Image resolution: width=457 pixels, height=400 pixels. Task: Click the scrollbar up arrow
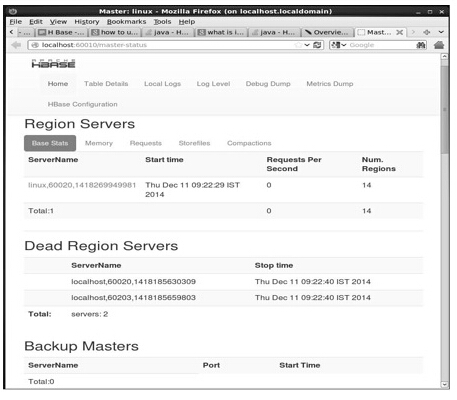pos(444,57)
